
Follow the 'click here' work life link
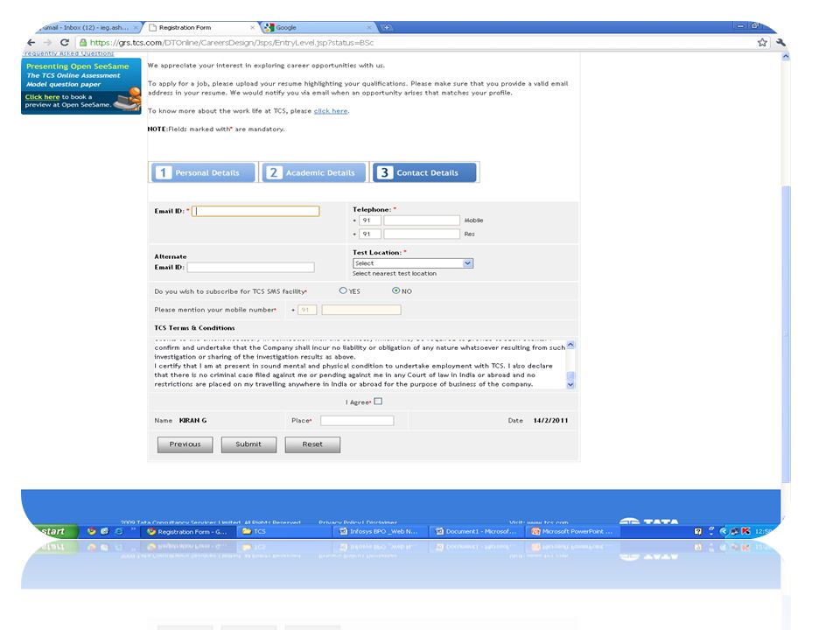point(331,111)
